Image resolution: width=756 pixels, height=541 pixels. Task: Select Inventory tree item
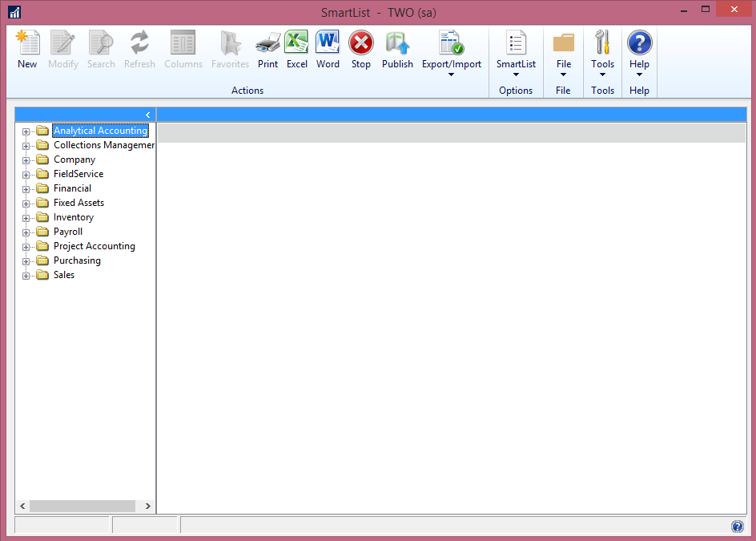pos(74,217)
